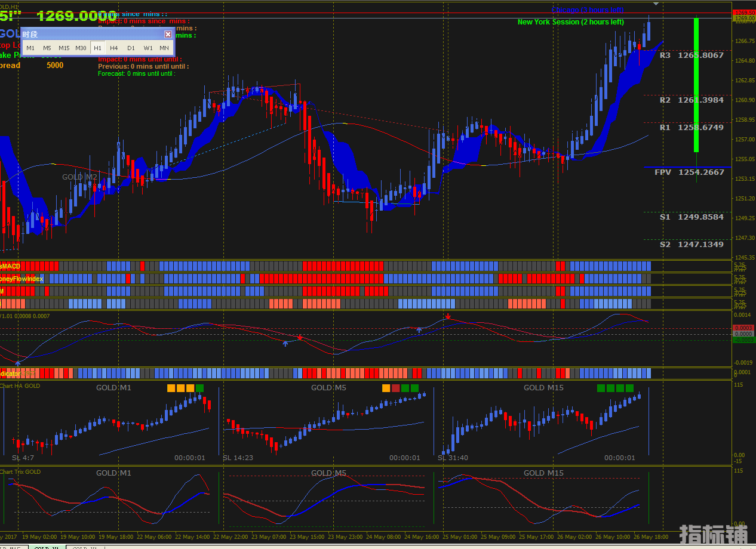Click the tall green vertical bar
The image size is (756, 549).
(x=696, y=85)
